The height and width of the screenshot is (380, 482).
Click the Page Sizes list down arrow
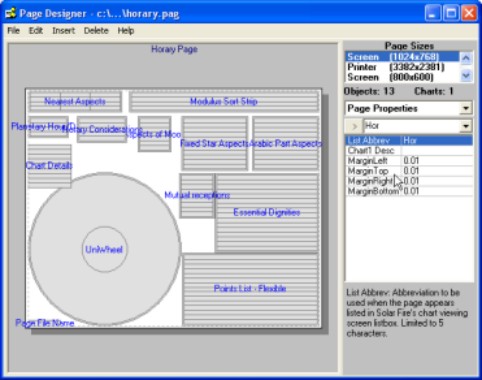(466, 76)
